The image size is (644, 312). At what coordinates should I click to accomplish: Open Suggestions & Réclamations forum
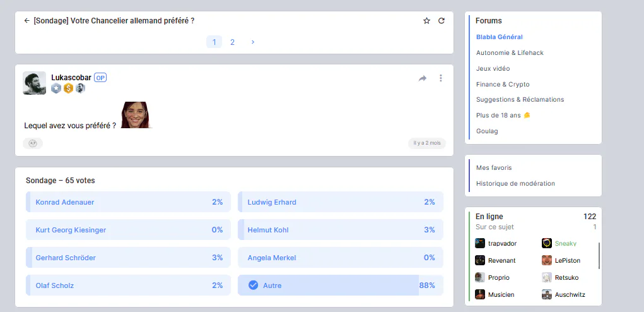point(520,100)
